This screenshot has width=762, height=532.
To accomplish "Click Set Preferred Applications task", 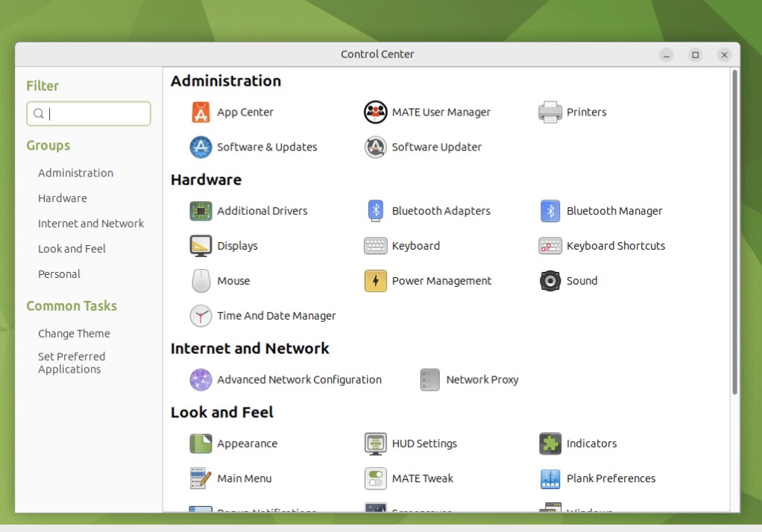I will 72,363.
